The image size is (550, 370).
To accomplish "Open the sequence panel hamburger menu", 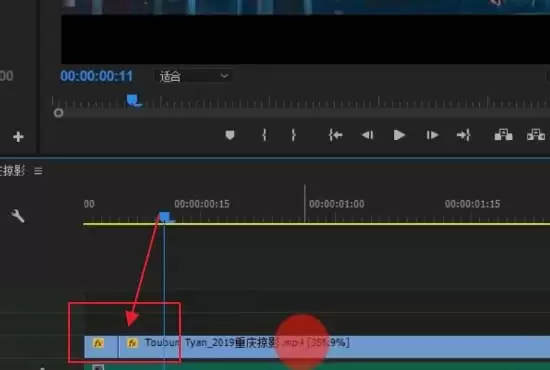I will point(38,171).
